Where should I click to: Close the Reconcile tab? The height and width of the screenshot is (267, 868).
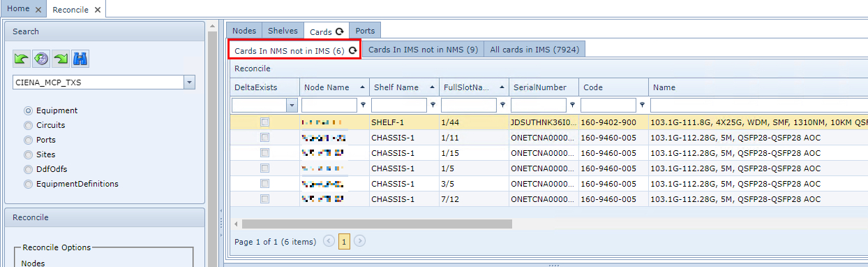97,10
